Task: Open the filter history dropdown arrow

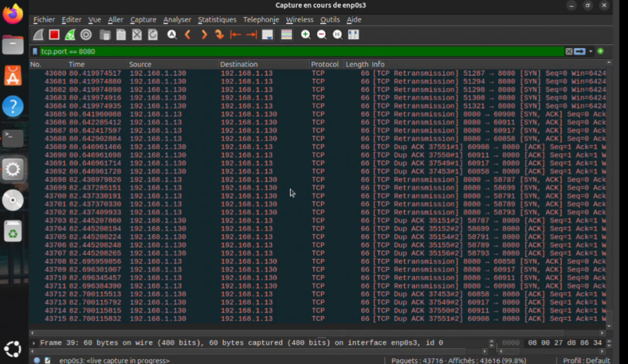Action: coord(590,52)
